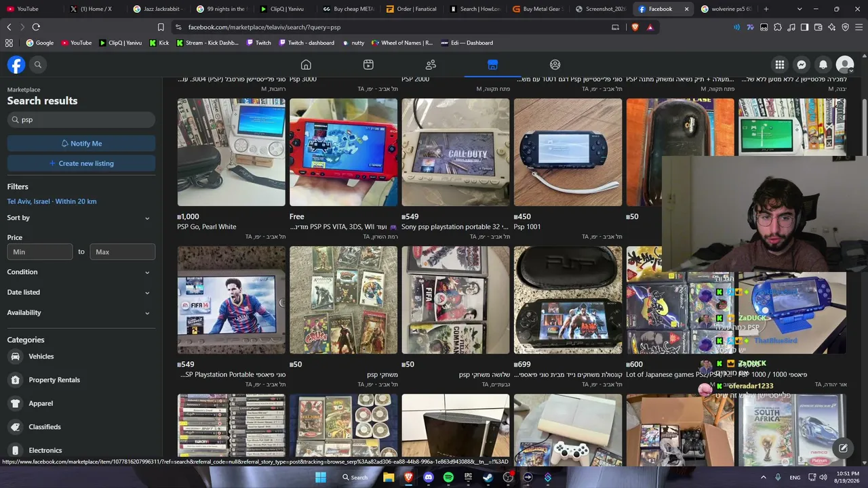
Task: Open the Gaming profile icon in header
Action: point(555,64)
